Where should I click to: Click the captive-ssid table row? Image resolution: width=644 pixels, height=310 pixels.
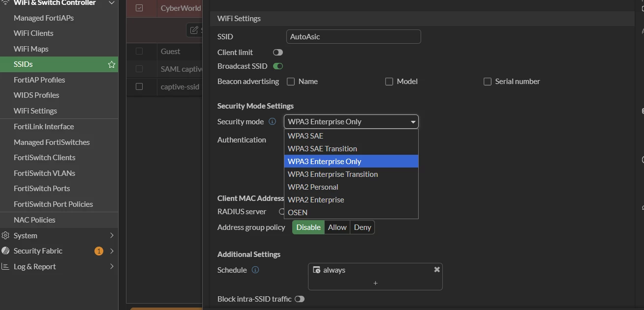tap(164, 86)
